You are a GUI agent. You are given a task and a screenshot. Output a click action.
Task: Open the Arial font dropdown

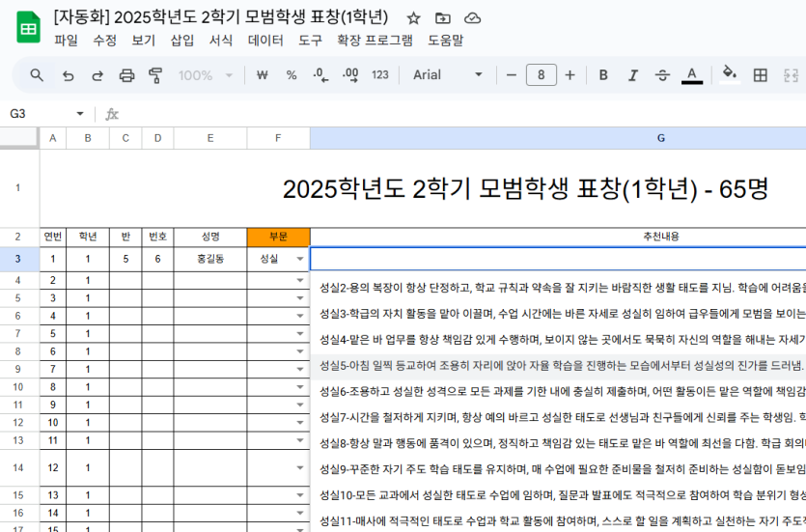(448, 75)
